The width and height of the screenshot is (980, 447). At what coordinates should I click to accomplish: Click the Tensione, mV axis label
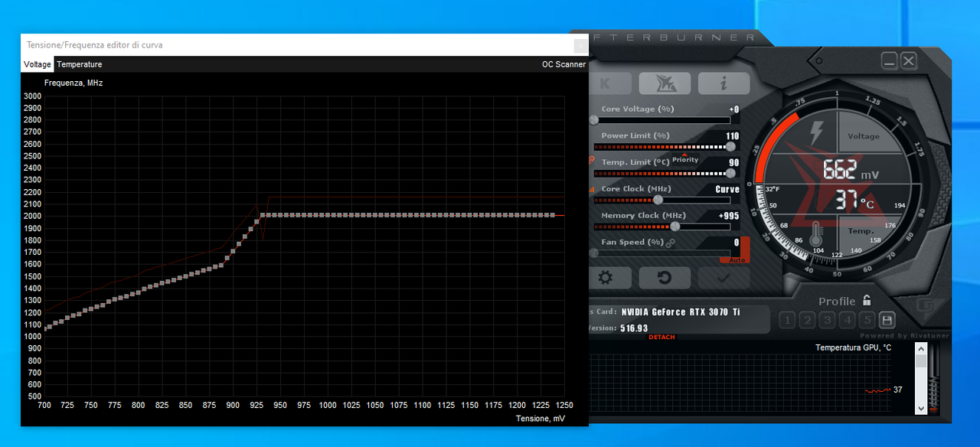pyautogui.click(x=540, y=419)
